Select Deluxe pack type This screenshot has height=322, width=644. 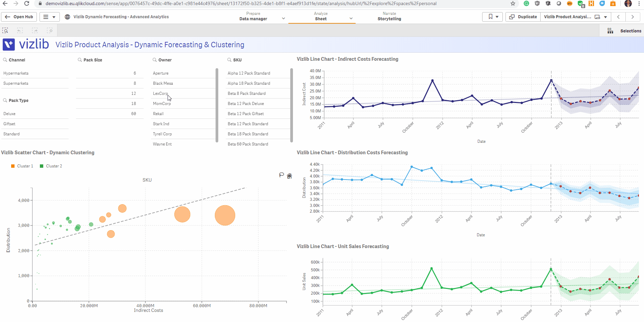(x=35, y=114)
